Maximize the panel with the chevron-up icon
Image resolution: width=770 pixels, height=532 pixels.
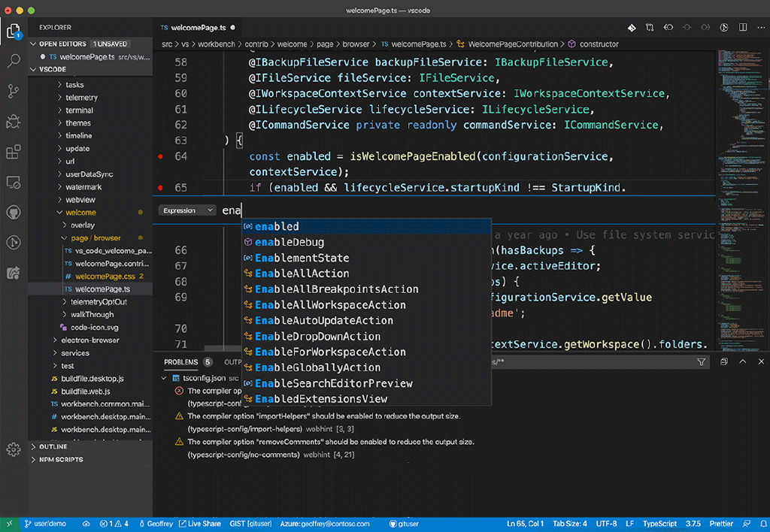point(742,361)
